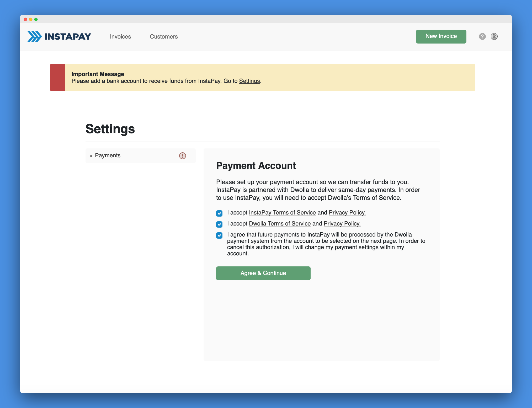Uncheck the InstaPay Terms of Service checkbox
The height and width of the screenshot is (408, 532).
point(219,213)
